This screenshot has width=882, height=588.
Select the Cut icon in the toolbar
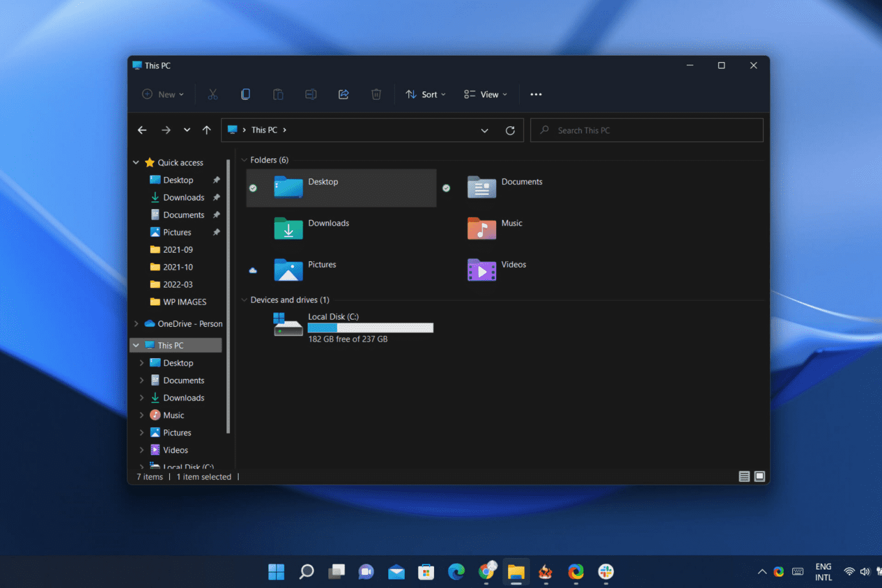tap(213, 94)
